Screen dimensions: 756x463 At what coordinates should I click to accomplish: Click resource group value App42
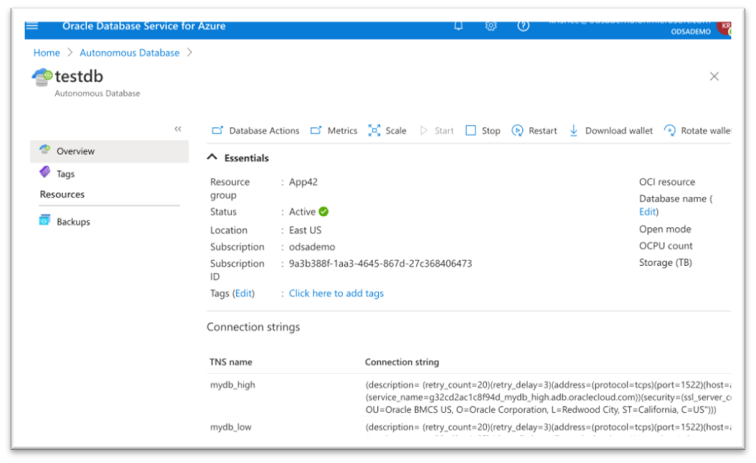coord(303,182)
